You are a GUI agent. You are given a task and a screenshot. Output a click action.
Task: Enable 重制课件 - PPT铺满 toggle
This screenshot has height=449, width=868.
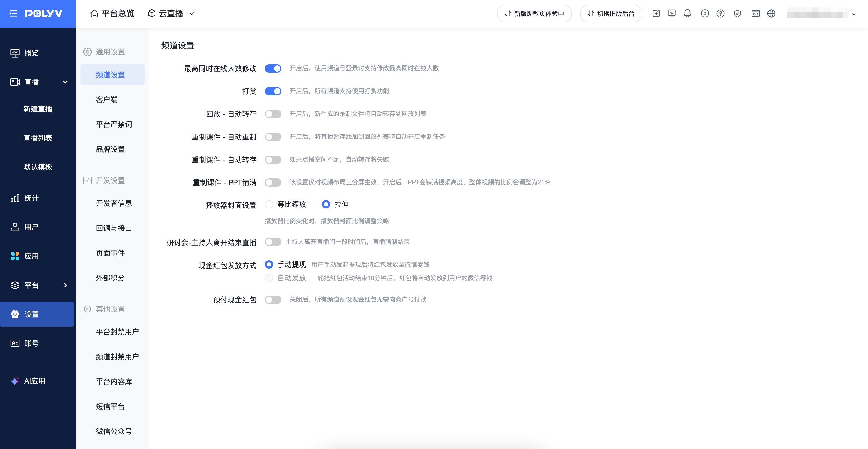click(273, 182)
